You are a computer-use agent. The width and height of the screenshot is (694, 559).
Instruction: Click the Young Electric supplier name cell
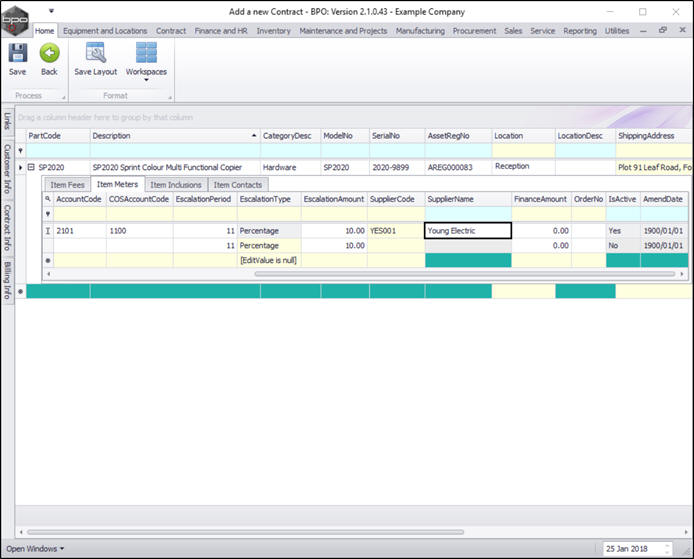tap(468, 230)
